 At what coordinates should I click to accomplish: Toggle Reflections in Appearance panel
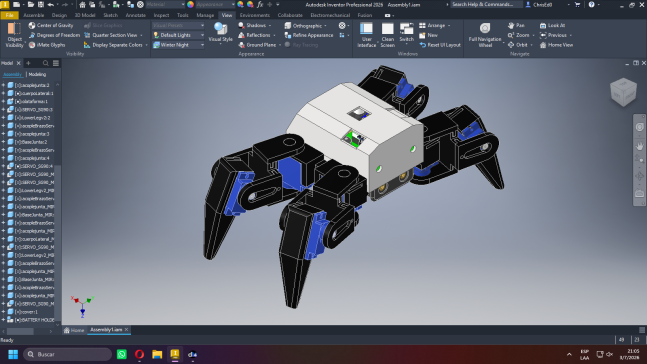tap(254, 35)
